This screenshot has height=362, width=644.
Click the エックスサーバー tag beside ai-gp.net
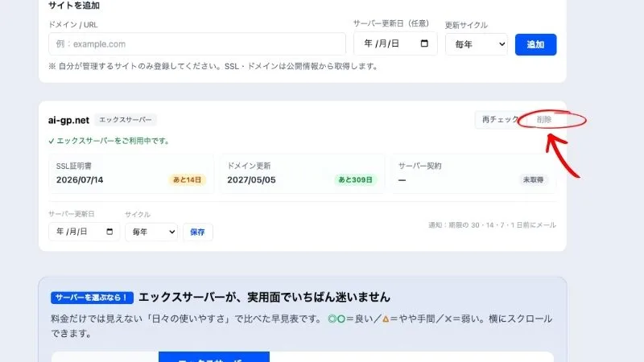[x=126, y=120]
